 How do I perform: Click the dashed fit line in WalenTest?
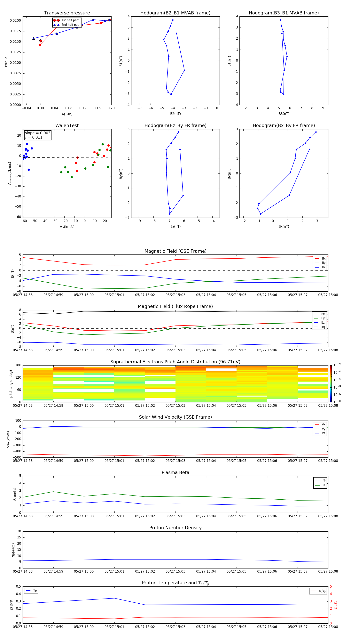pos(67,157)
